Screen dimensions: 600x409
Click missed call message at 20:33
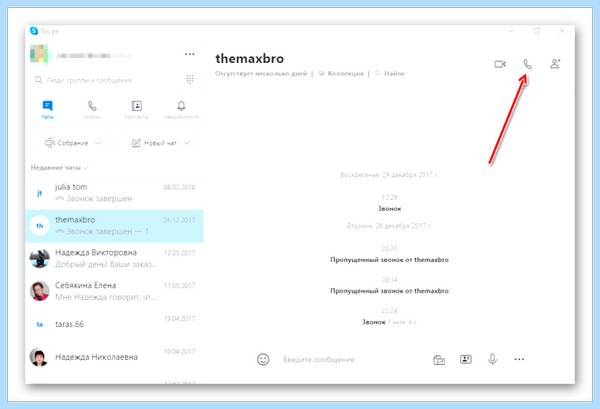pos(390,260)
